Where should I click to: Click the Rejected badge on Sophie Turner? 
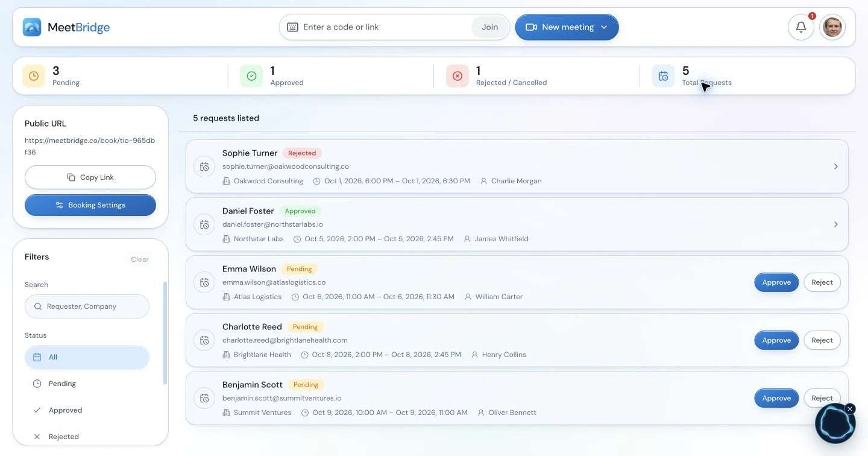pos(302,153)
